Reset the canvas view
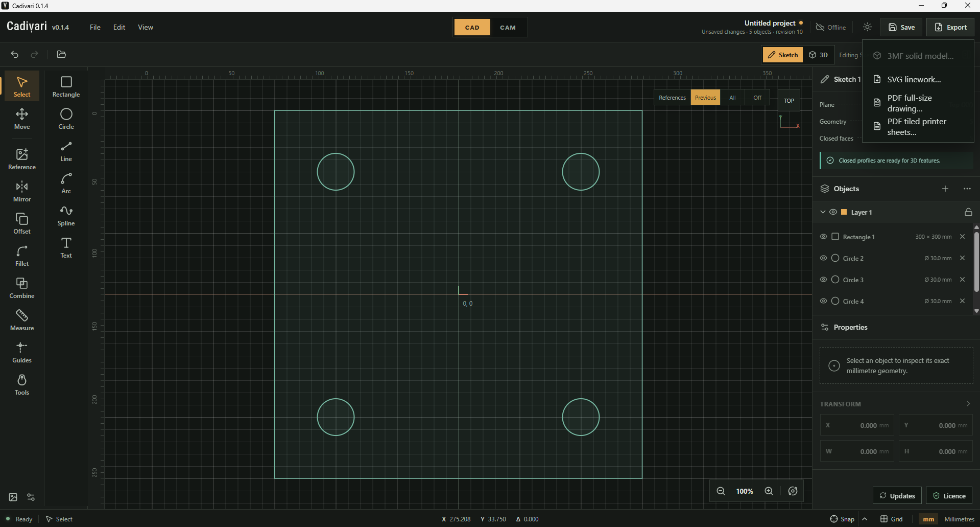The width and height of the screenshot is (980, 527). click(793, 491)
